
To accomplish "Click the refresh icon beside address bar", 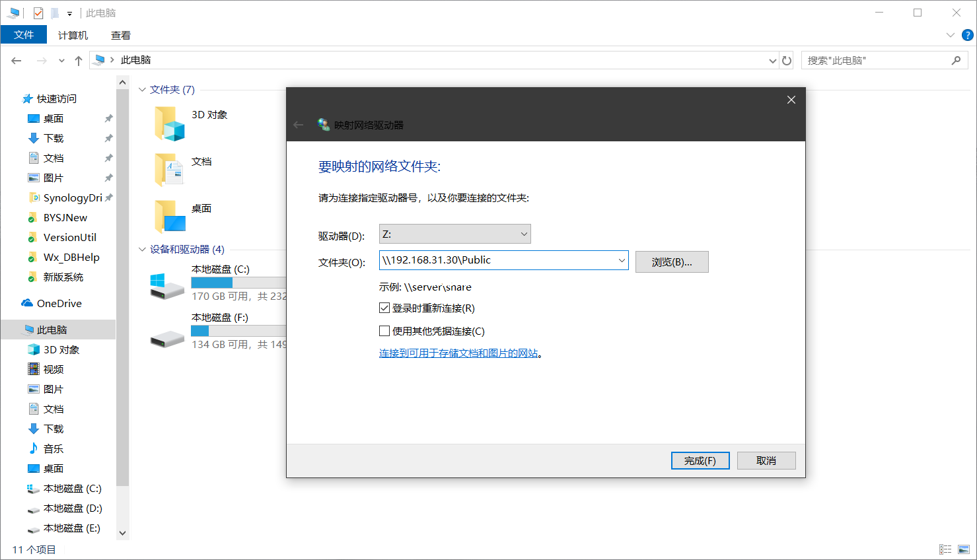I will [787, 61].
